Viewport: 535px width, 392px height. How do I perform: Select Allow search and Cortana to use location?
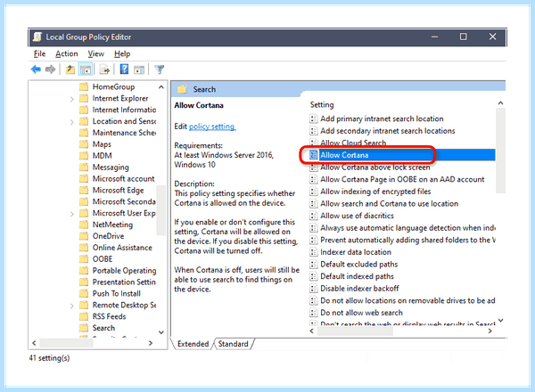coord(390,203)
